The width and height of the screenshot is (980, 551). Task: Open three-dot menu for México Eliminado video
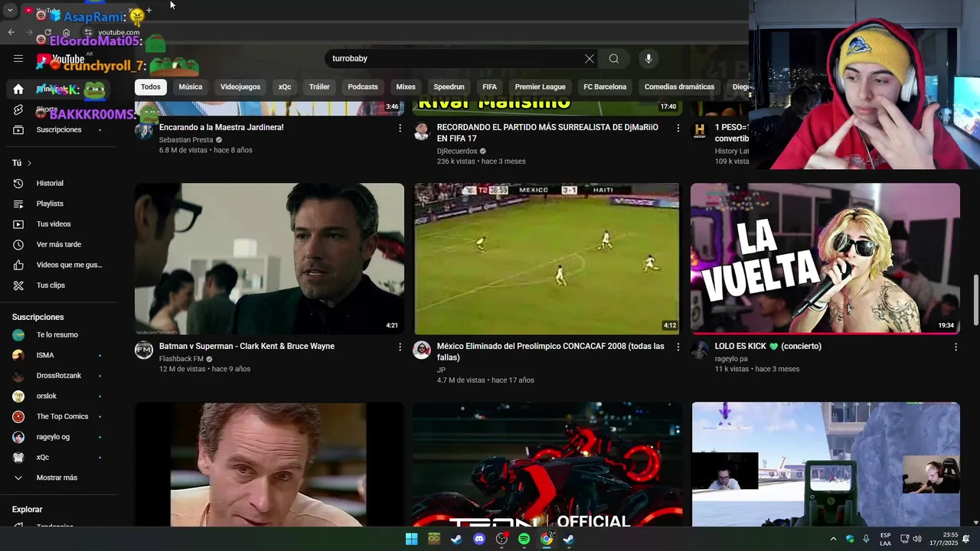[678, 347]
